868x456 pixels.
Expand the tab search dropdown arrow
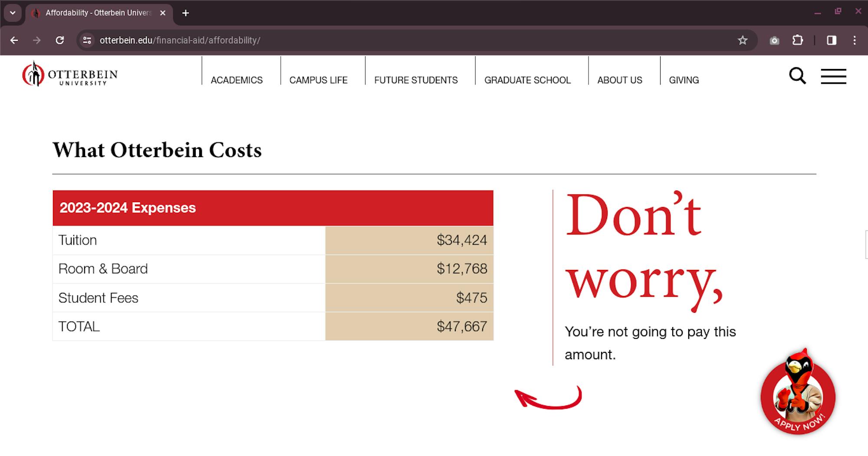coord(13,13)
